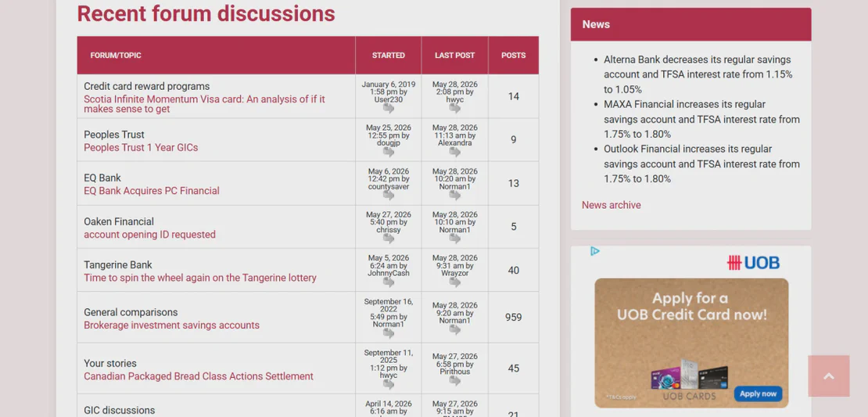
Task: Click the EQ Bank forum name
Action: 102,178
